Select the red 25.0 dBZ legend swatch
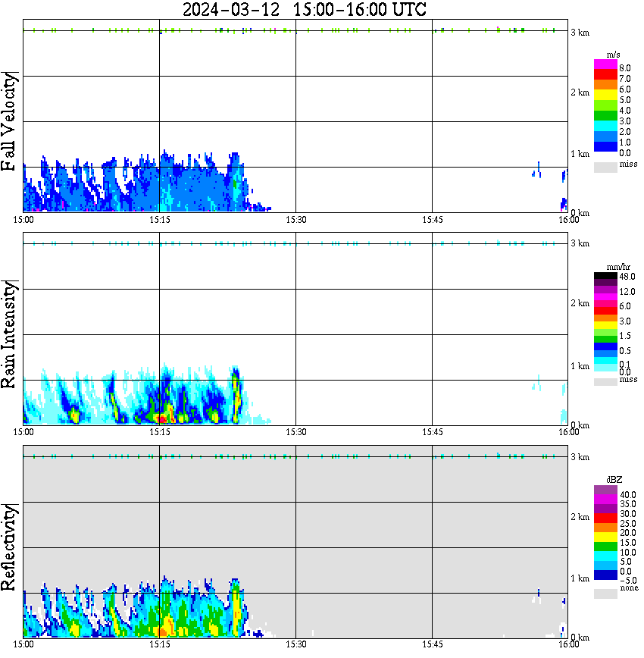The image size is (644, 658). [x=605, y=519]
